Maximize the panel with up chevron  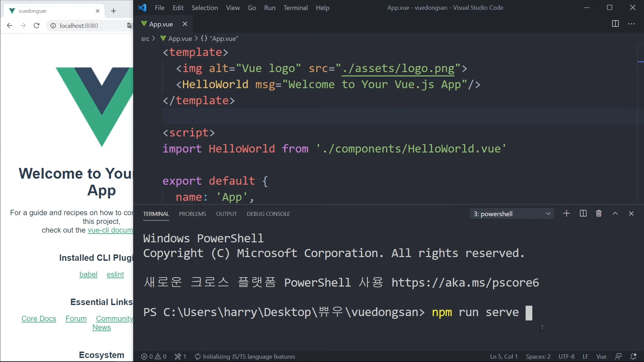coord(615,214)
